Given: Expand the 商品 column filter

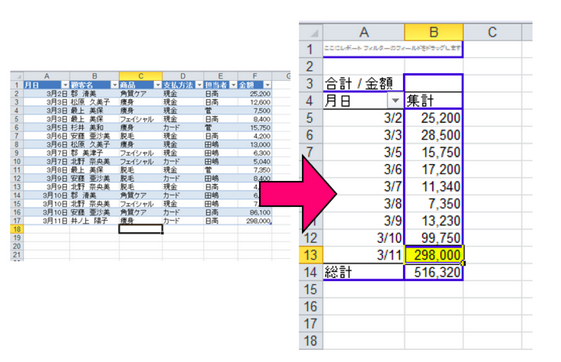Looking at the screenshot, I should (x=158, y=85).
